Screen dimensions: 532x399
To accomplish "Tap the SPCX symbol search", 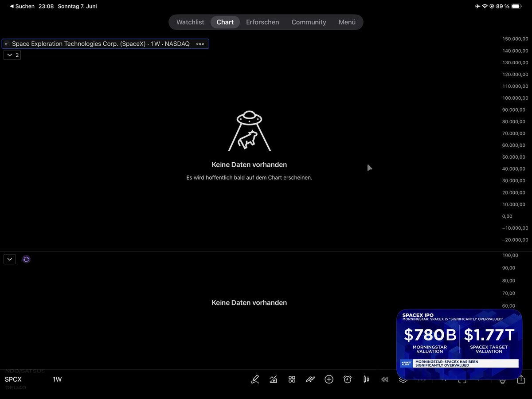I will 13,379.
